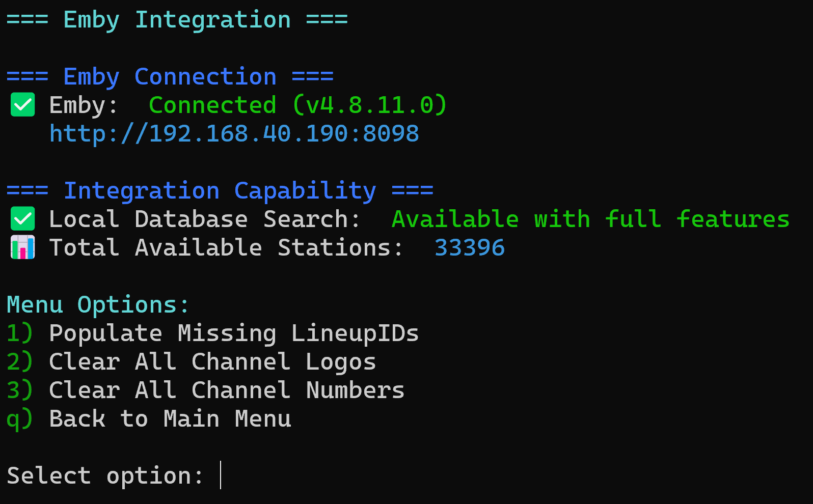The image size is (813, 504).
Task: Click the Integration Capability section header
Action: (x=220, y=191)
